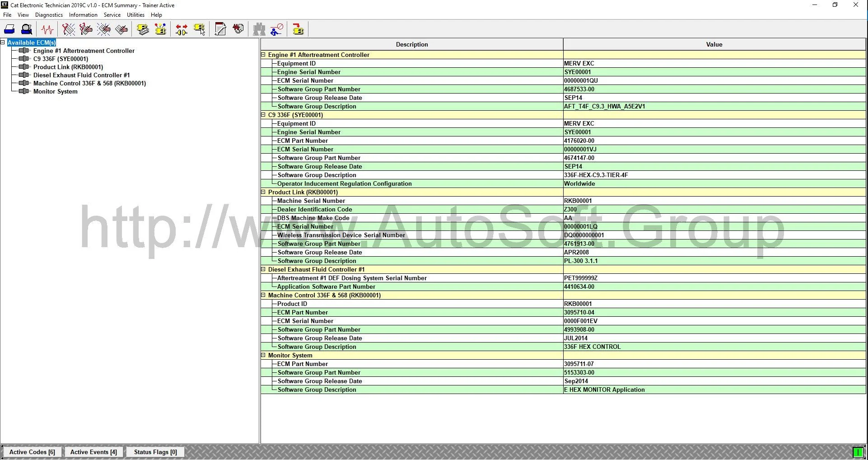Open the Utilities menu
The height and width of the screenshot is (460, 868).
(135, 15)
